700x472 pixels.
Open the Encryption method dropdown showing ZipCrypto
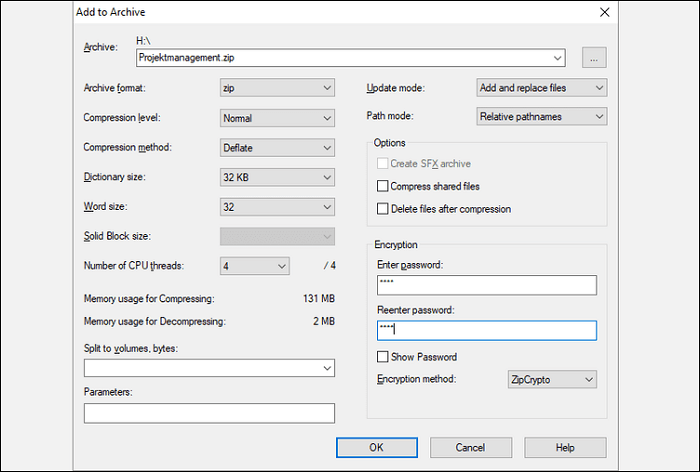pos(552,380)
